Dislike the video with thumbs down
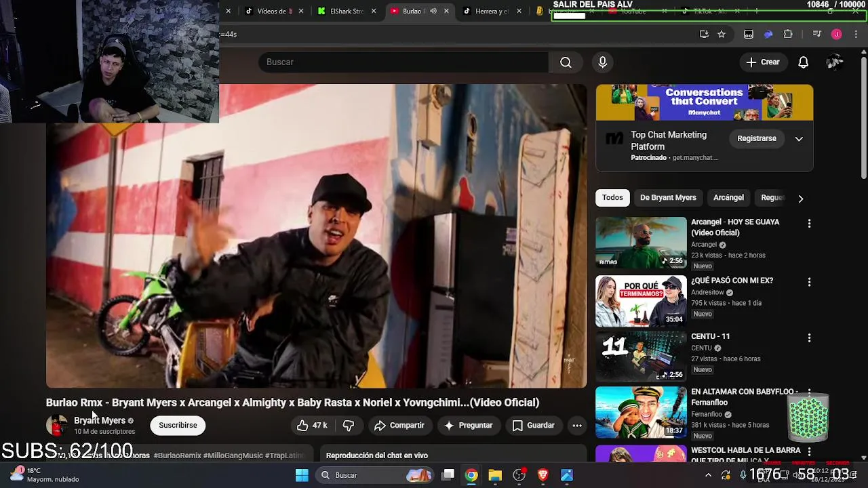Image resolution: width=868 pixels, height=488 pixels. 349,426
